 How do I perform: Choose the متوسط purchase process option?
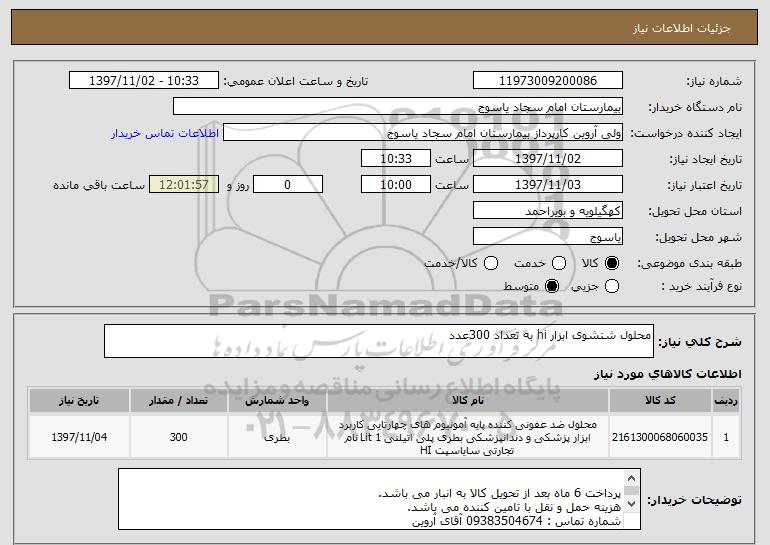552,286
